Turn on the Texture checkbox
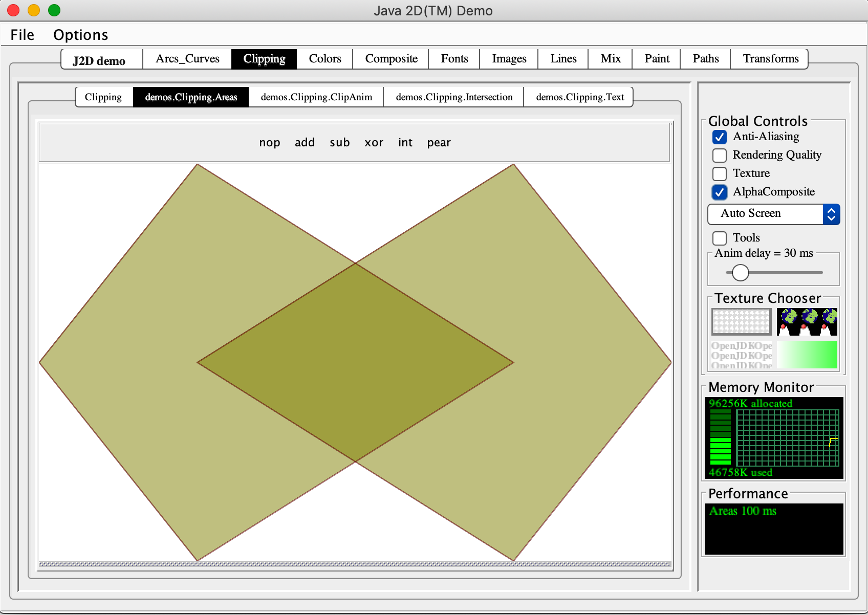Image resolution: width=868 pixels, height=615 pixels. click(720, 174)
